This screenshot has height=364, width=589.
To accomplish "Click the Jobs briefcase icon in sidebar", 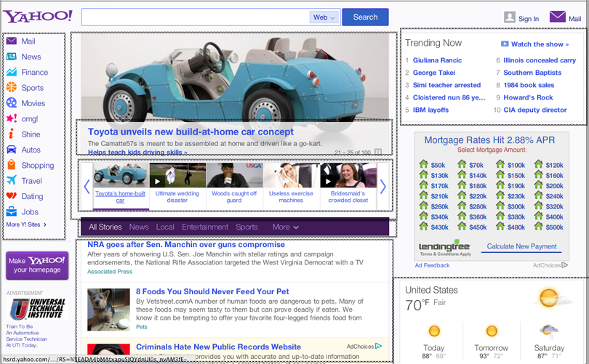I will tap(12, 211).
